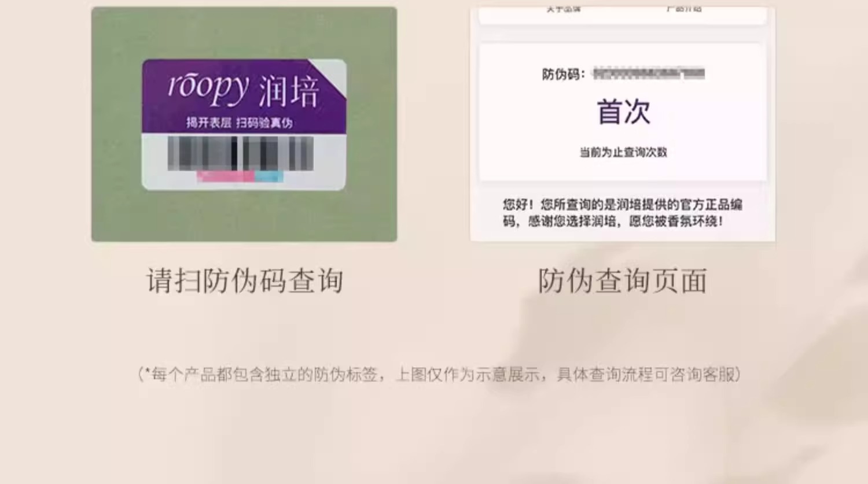This screenshot has height=484, width=868.
Task: Click the 请扫防伪码查询 caption
Action: pyautogui.click(x=245, y=281)
